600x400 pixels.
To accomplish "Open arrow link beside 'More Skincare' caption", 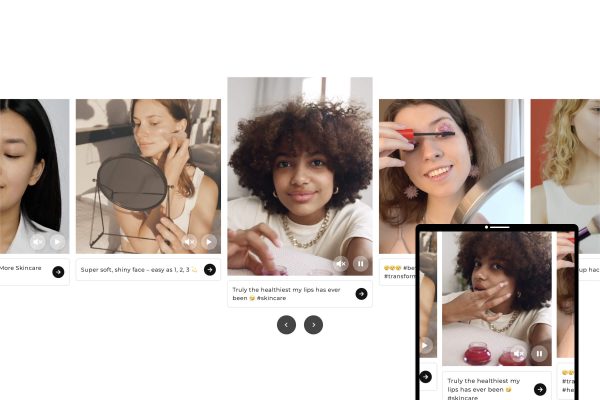I will pos(58,272).
